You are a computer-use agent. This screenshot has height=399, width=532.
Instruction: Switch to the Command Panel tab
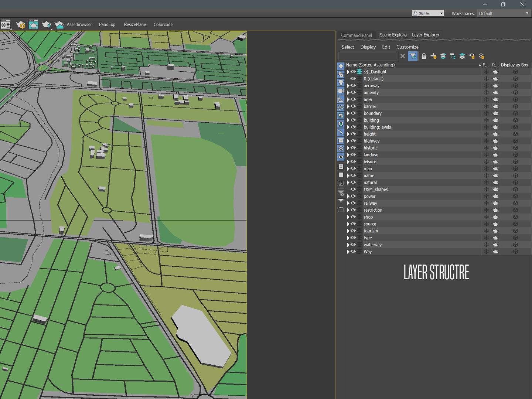coord(356,35)
